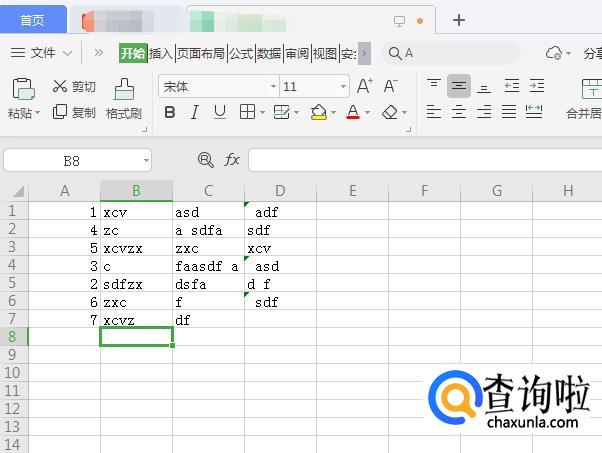Click the Cut (剪切) scissors icon

[x=60, y=86]
